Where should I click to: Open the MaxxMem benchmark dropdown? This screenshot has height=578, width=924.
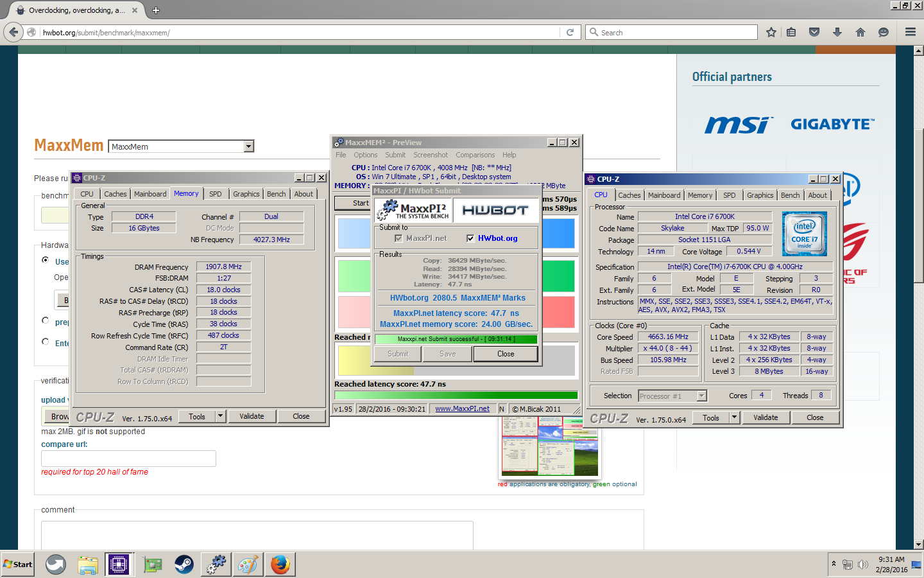[182, 146]
